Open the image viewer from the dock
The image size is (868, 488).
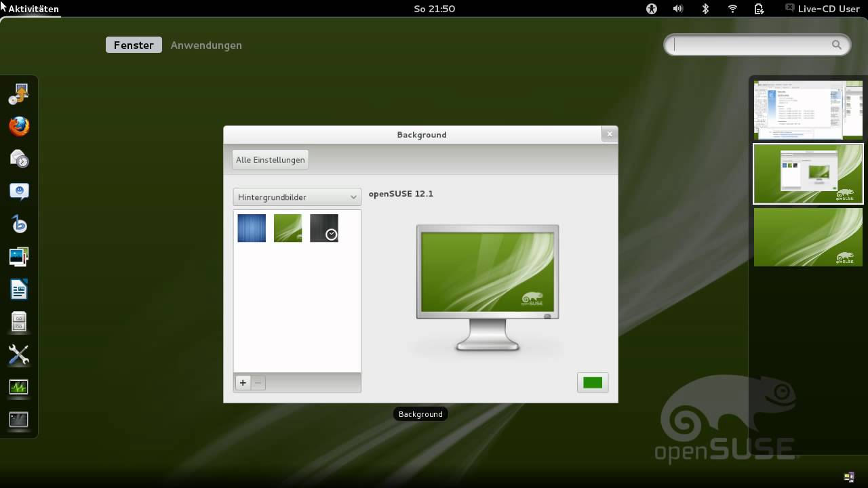pos(18,256)
